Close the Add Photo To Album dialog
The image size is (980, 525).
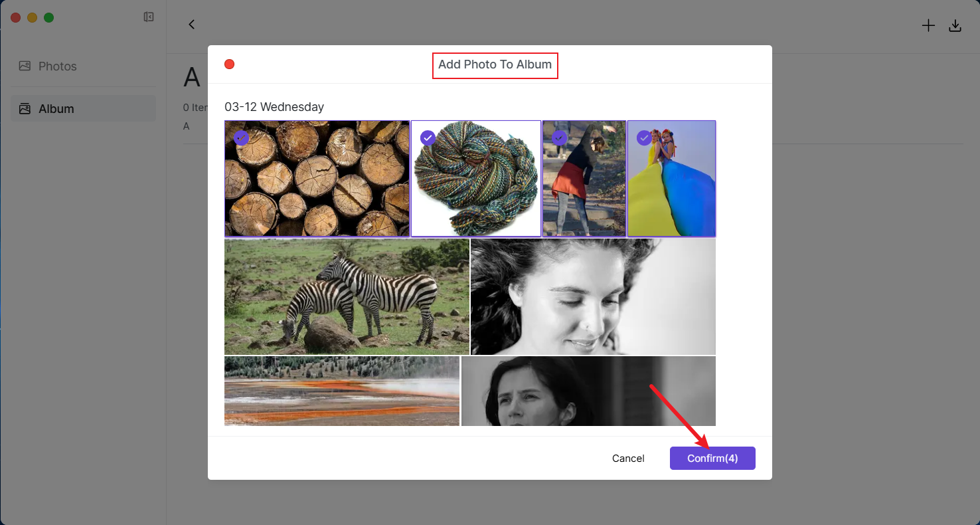pos(230,64)
